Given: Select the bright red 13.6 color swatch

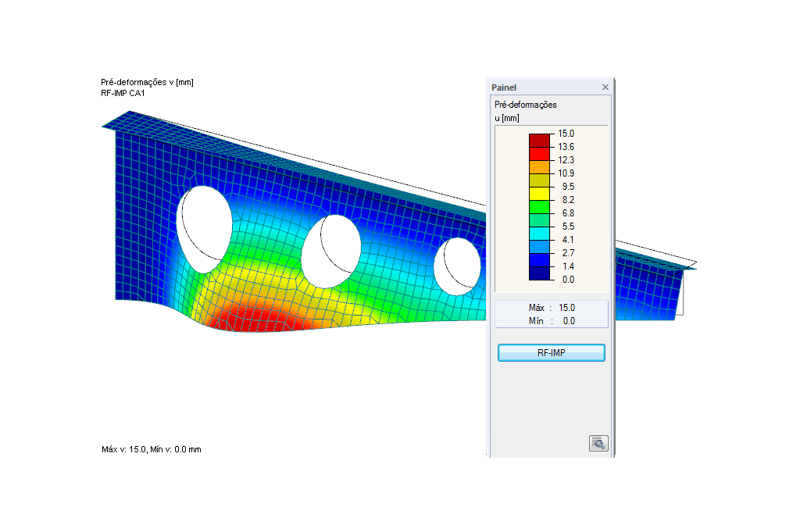Looking at the screenshot, I should click(x=539, y=154).
